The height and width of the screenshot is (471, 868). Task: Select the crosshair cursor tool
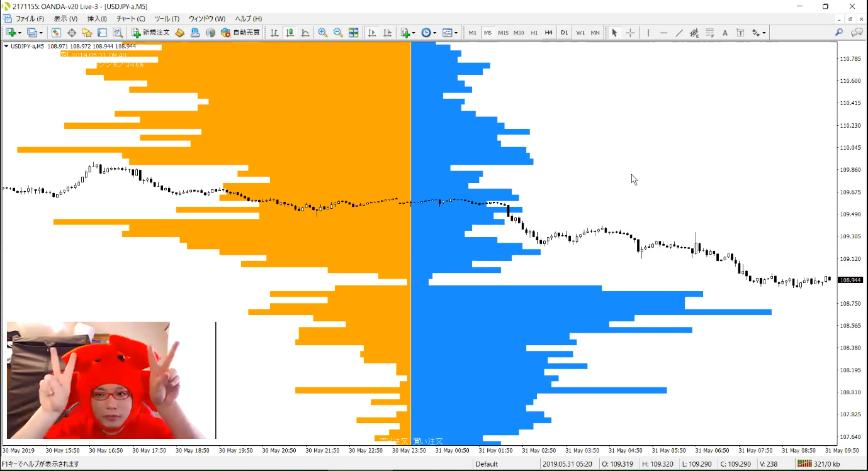[x=630, y=33]
